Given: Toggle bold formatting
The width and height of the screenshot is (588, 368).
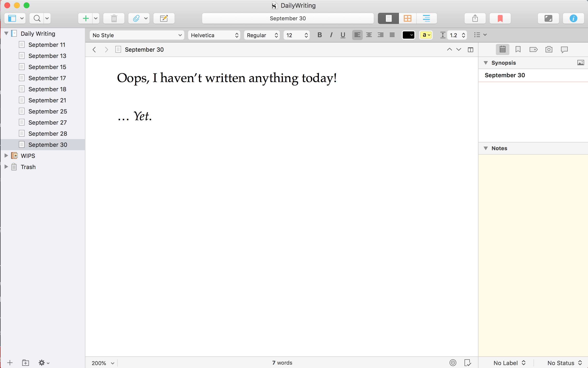Looking at the screenshot, I should pyautogui.click(x=319, y=35).
